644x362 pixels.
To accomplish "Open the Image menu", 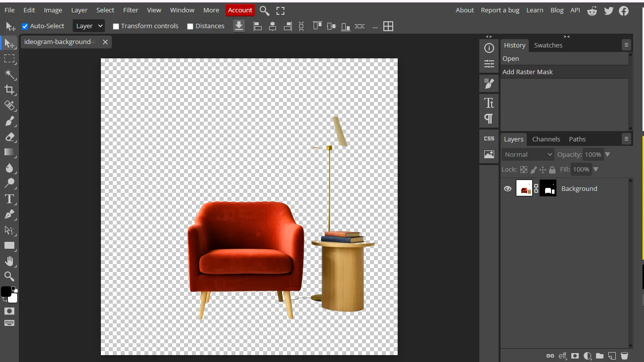I will [x=53, y=10].
